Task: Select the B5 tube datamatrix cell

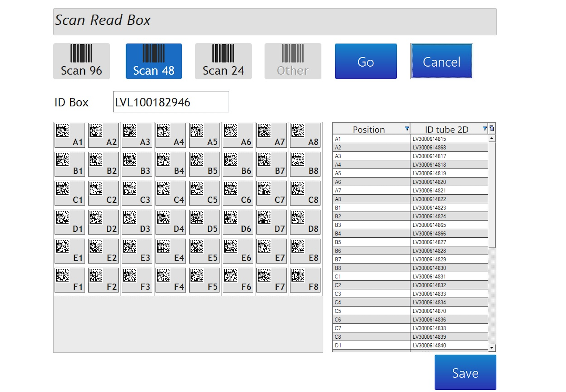Action: pyautogui.click(x=204, y=164)
